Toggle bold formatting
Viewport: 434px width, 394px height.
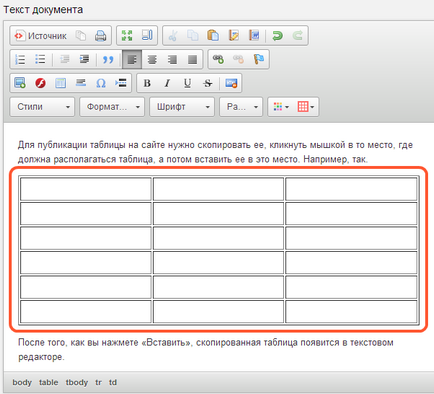click(147, 83)
